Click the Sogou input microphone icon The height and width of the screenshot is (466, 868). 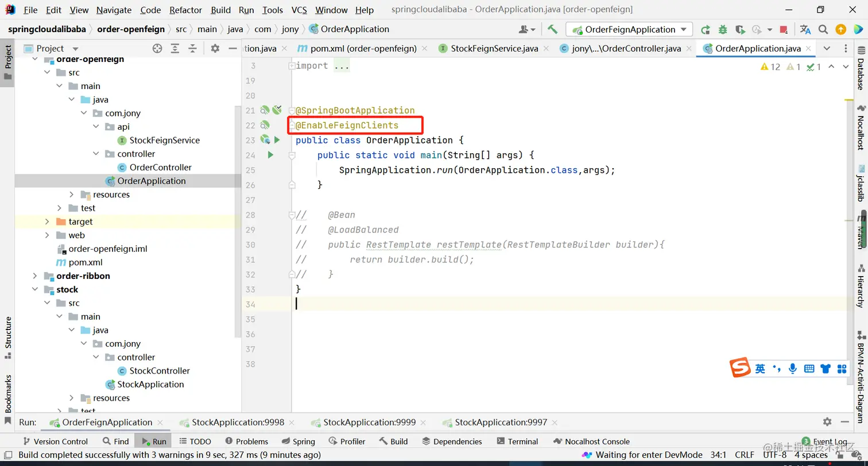793,368
